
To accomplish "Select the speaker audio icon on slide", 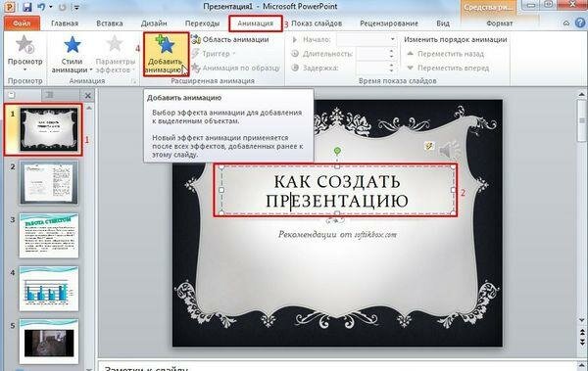I will click(x=449, y=150).
